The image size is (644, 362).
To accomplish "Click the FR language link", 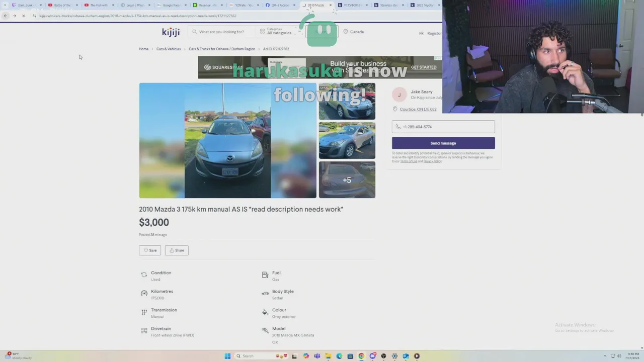I will [x=421, y=33].
